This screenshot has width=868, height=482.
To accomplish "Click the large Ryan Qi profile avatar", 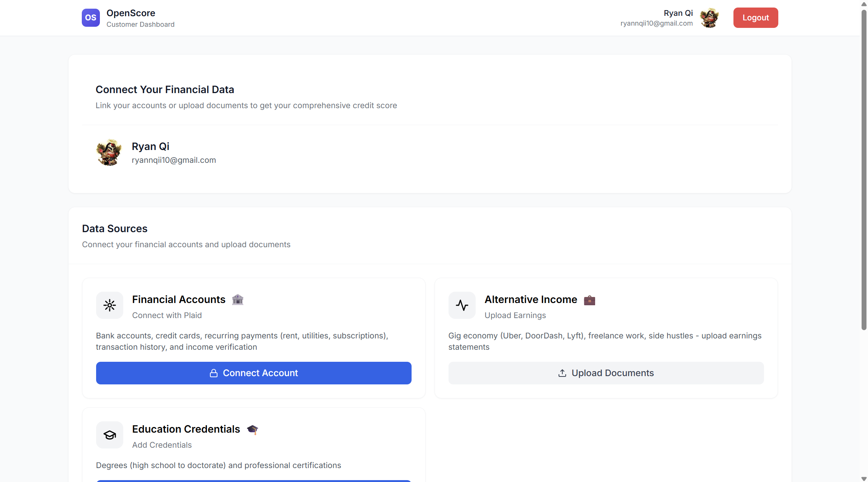I will tap(109, 152).
